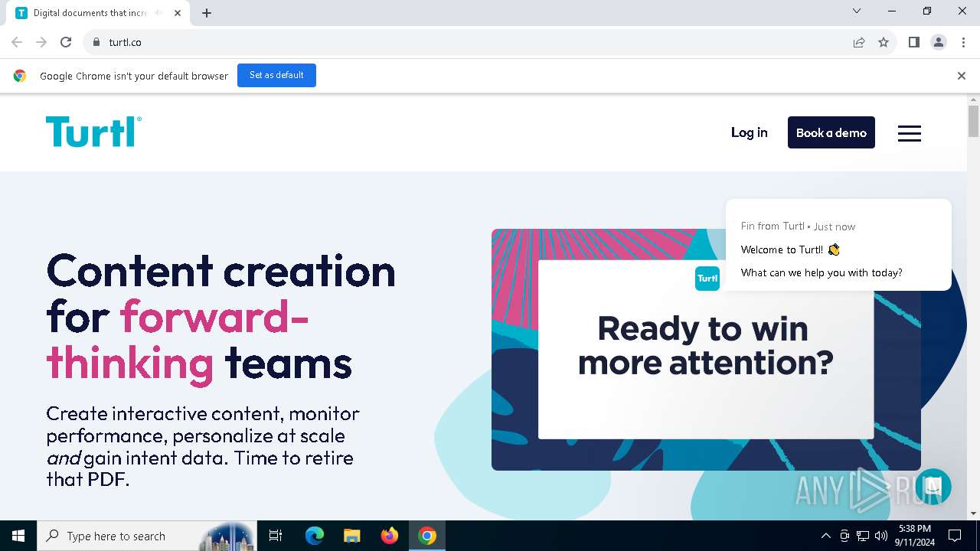Bookmark this page with the star icon
The width and height of the screenshot is (980, 551).
884,42
